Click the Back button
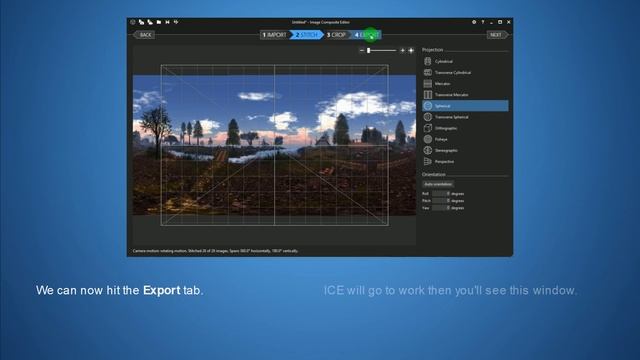 point(144,35)
